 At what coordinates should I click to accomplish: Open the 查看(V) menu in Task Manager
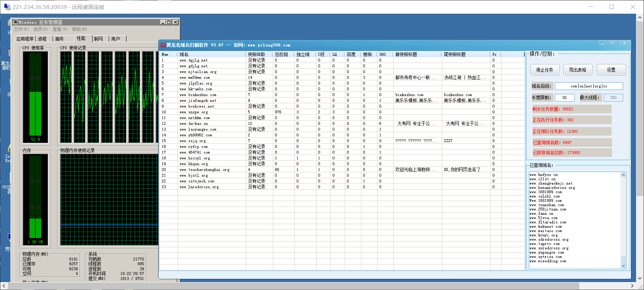coord(60,29)
